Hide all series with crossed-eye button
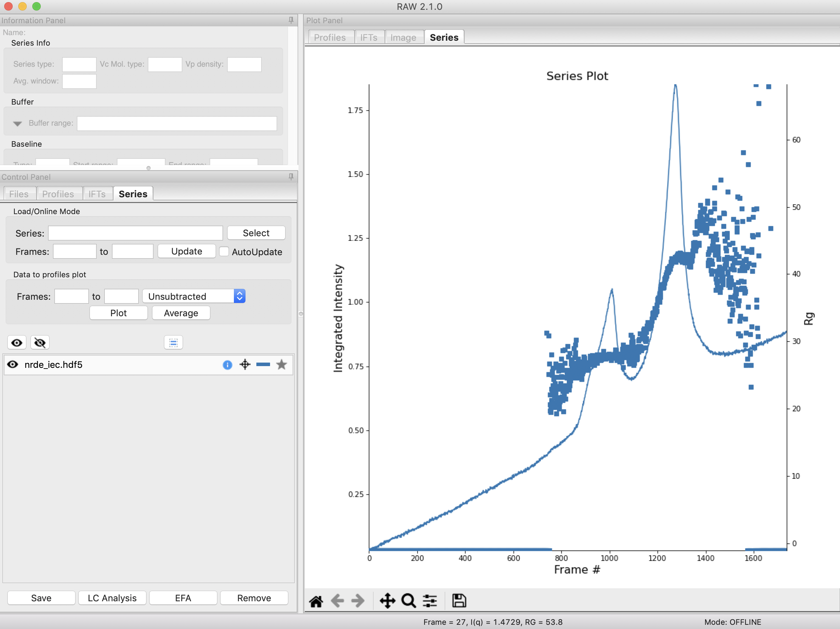The height and width of the screenshot is (629, 840). click(39, 343)
